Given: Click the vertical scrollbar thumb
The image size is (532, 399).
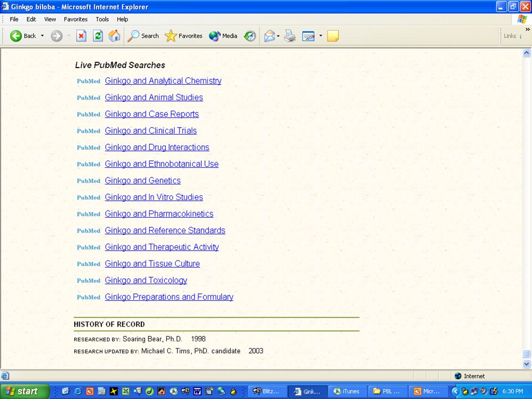Looking at the screenshot, I should point(526,354).
